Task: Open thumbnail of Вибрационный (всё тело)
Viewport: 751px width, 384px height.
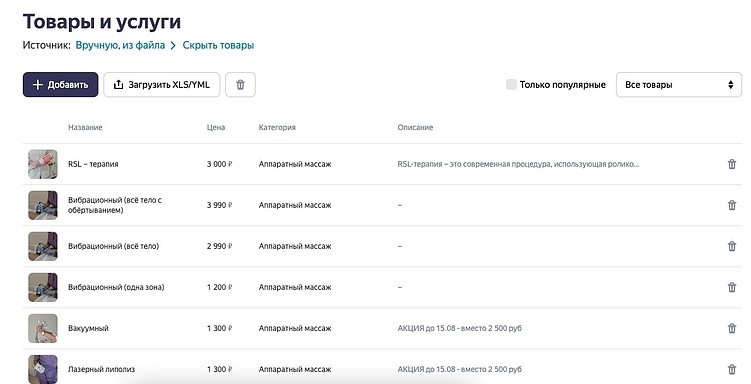Action: coord(43,247)
